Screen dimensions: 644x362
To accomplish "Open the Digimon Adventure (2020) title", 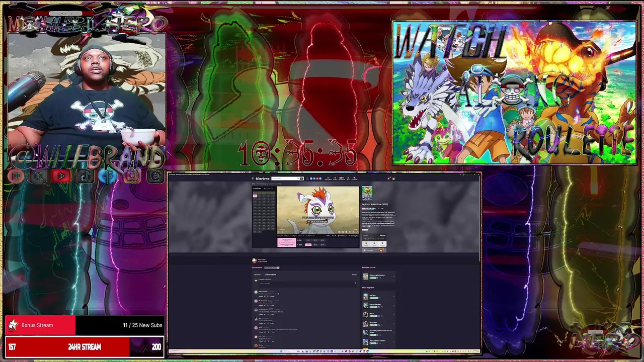I will (375, 204).
